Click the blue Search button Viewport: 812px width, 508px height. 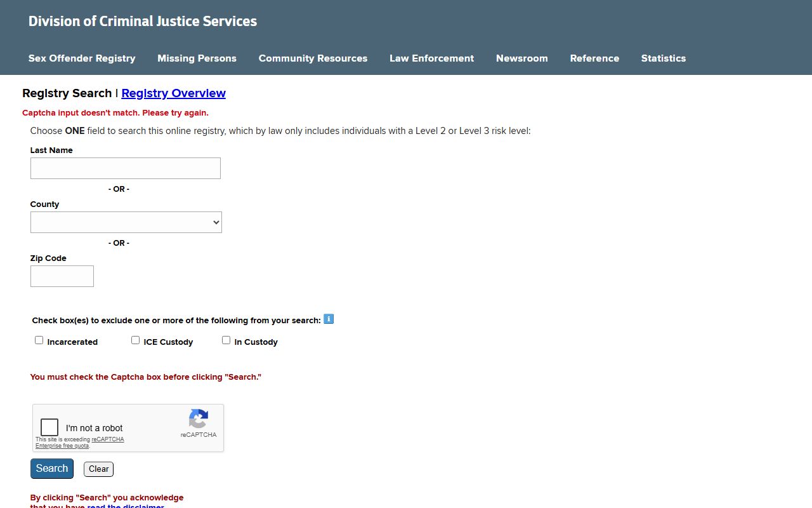[x=52, y=469]
